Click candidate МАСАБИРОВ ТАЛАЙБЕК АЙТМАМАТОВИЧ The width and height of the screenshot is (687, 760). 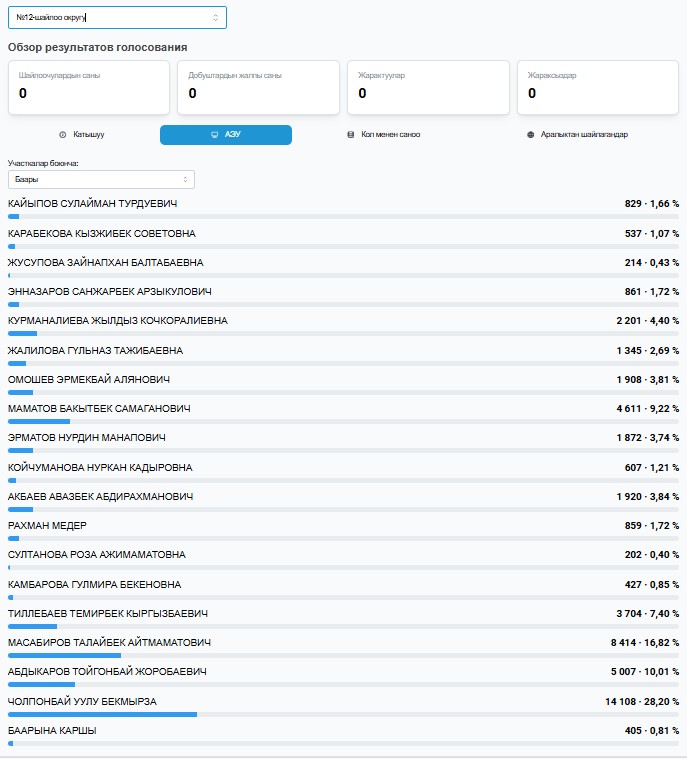(109, 642)
